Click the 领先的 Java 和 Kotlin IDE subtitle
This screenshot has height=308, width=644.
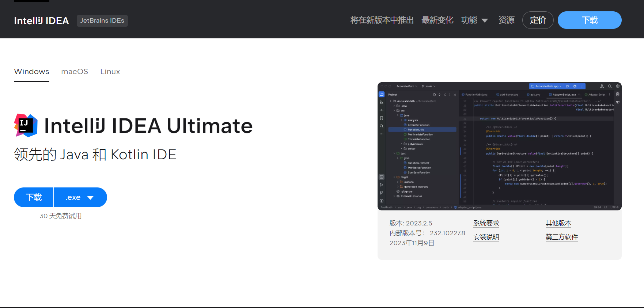click(x=95, y=155)
